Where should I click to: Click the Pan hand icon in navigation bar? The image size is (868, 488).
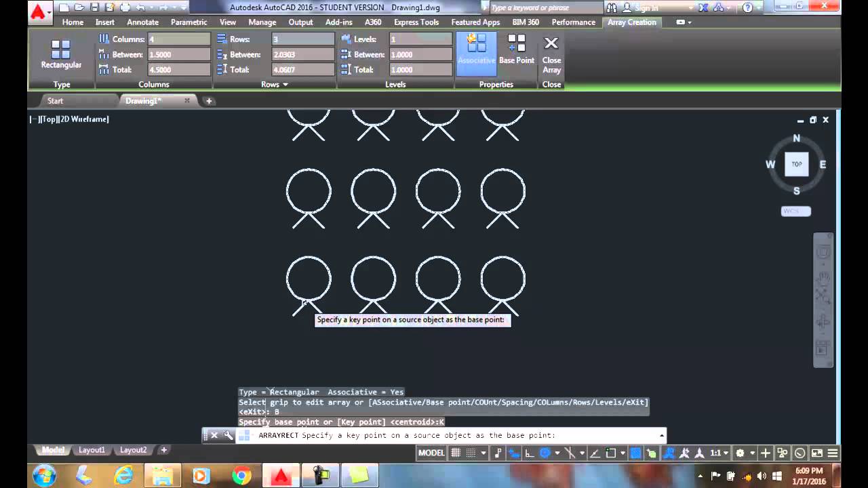pos(823,277)
